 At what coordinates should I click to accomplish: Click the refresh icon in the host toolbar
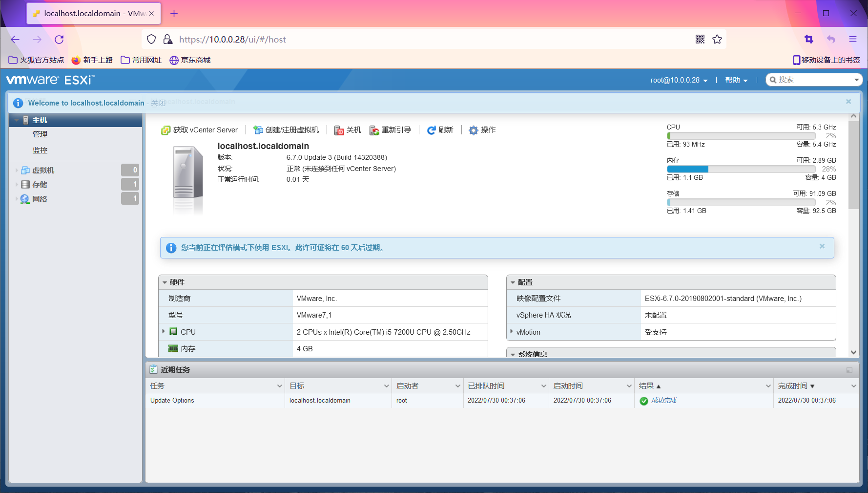(x=432, y=130)
